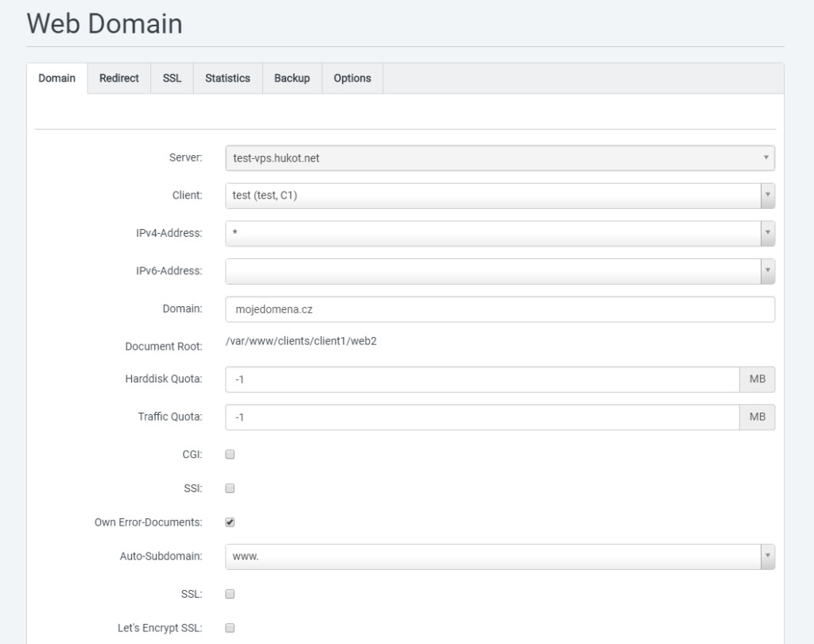Open the Auto-Subdomain dropdown
The width and height of the screenshot is (814, 644).
[499, 557]
